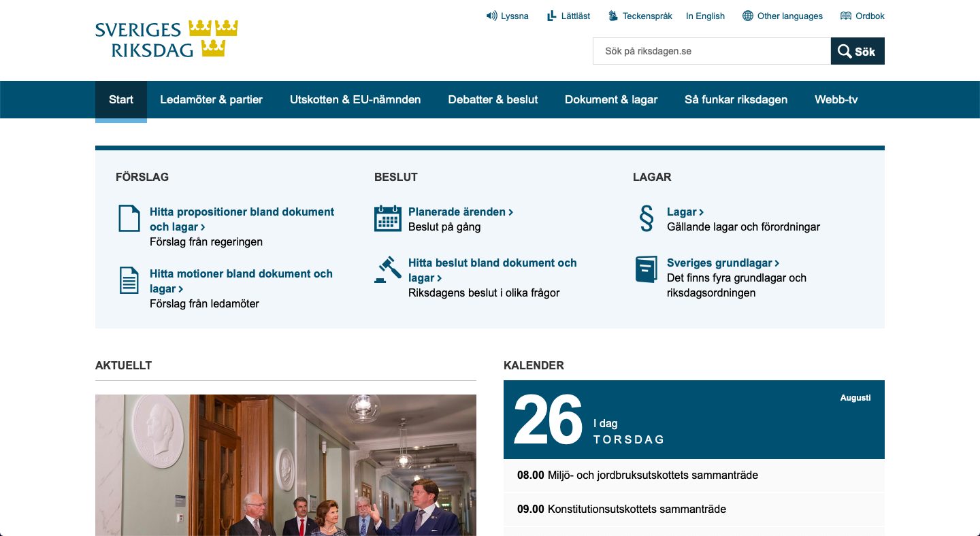The image size is (980, 536).
Task: Open 09.00 Konstitutionsutskottets sammanträde
Action: click(694, 508)
